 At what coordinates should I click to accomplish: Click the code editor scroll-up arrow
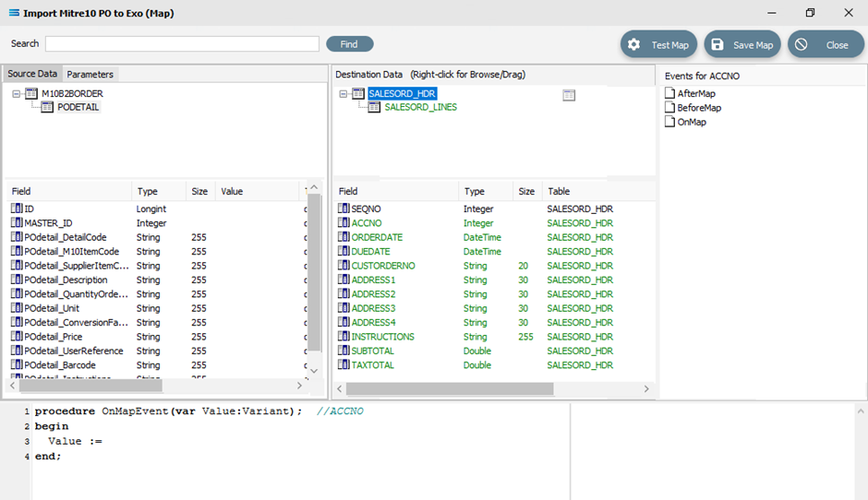coord(861,411)
